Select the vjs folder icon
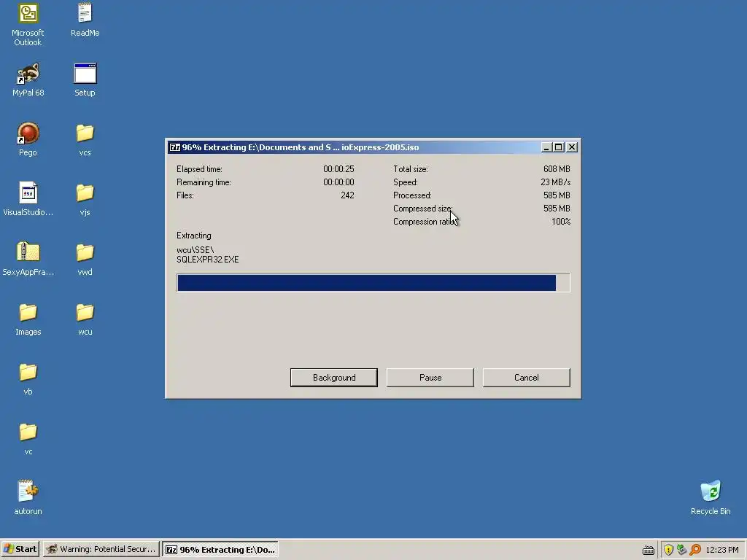The height and width of the screenshot is (560, 747). pyautogui.click(x=85, y=192)
